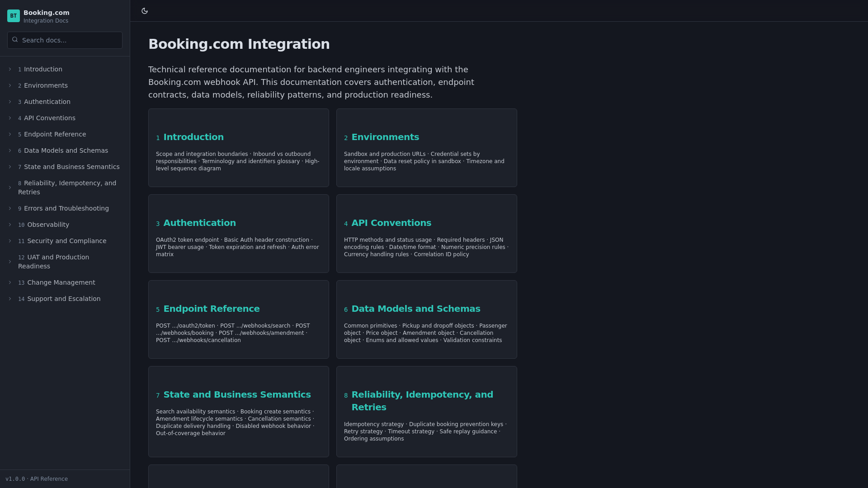Expand Security and Compliance sidebar chevron
Screen dimensions: 868x488
[10, 241]
